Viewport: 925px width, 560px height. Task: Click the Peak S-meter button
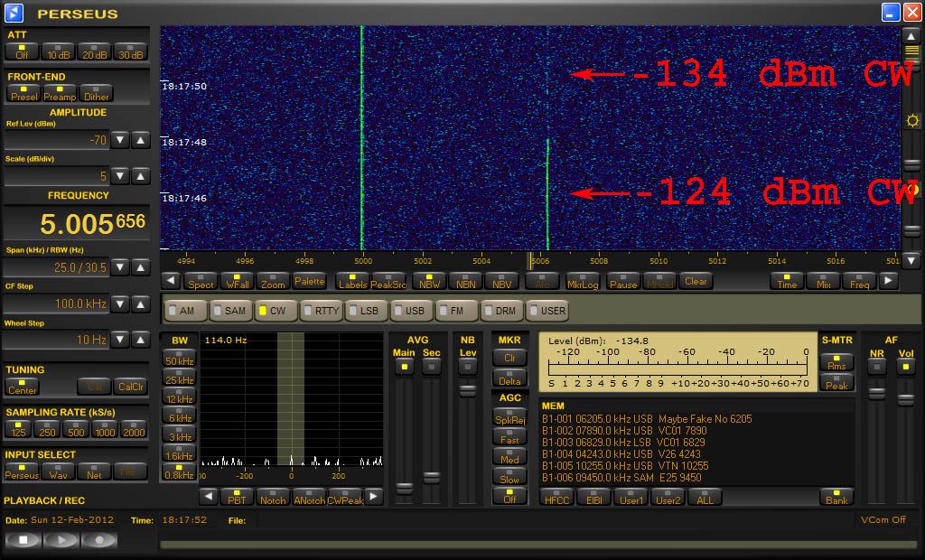pos(836,382)
